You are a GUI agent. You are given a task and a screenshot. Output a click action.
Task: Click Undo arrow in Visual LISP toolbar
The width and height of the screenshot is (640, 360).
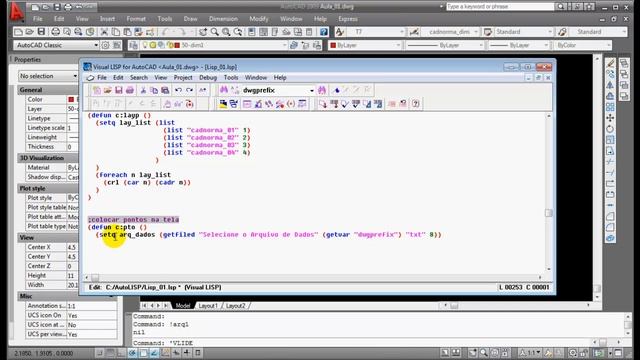coord(178,90)
